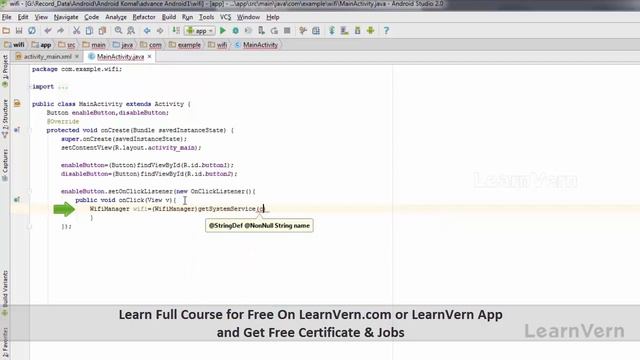Click the Redo toolbar icon
This screenshot has width=640, height=360.
60,31
